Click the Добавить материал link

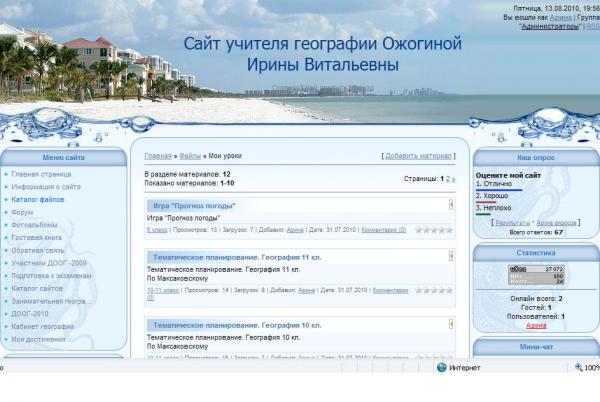418,156
